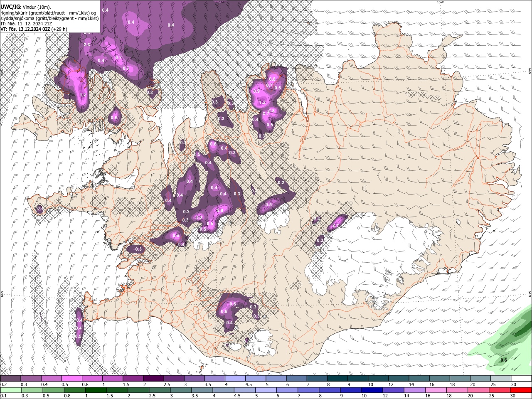Click the 'IT: Mið. 11. 12. 2024 21Z' line

(x=26, y=24)
